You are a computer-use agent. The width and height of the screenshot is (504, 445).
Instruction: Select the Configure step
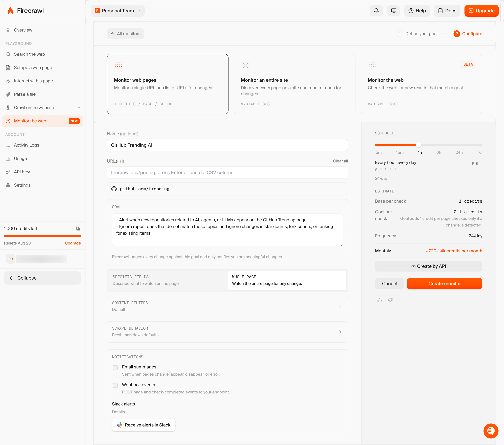click(468, 34)
